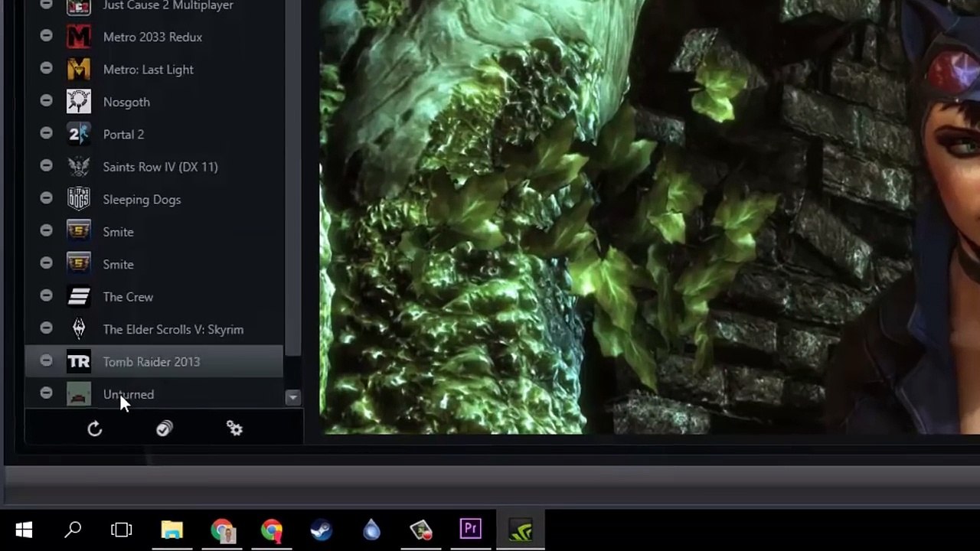The width and height of the screenshot is (980, 551).
Task: Click the NVIDIA GeForce Experience taskbar icon
Action: coord(521,530)
